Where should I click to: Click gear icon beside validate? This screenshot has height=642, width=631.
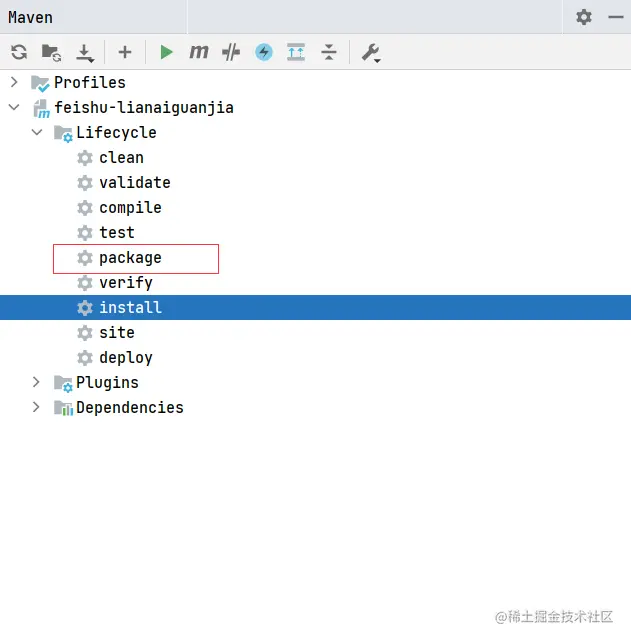click(x=85, y=183)
